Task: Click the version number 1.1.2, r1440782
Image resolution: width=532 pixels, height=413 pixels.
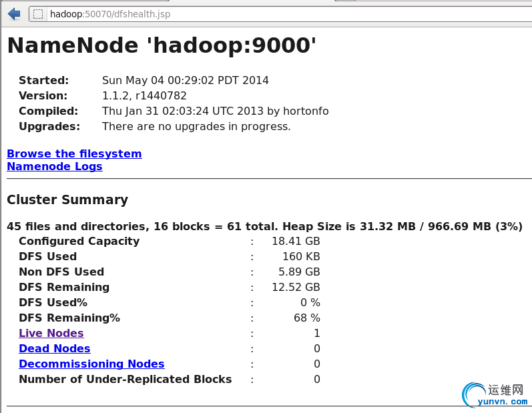Action: click(x=144, y=95)
